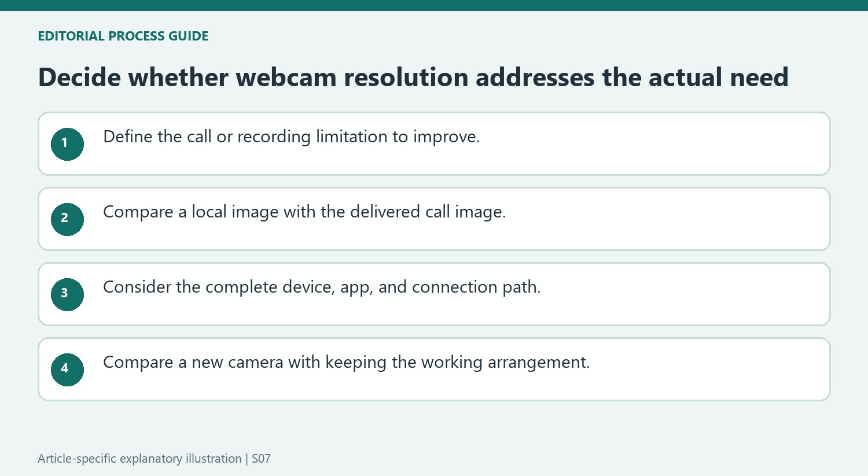Screen dimensions: 868x476
Task: Click the footer "Article-specific explanatory illustration | S07"
Action: pos(154,459)
